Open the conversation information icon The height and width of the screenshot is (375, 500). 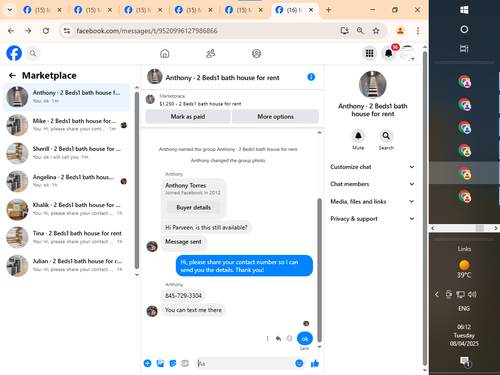[x=311, y=77]
